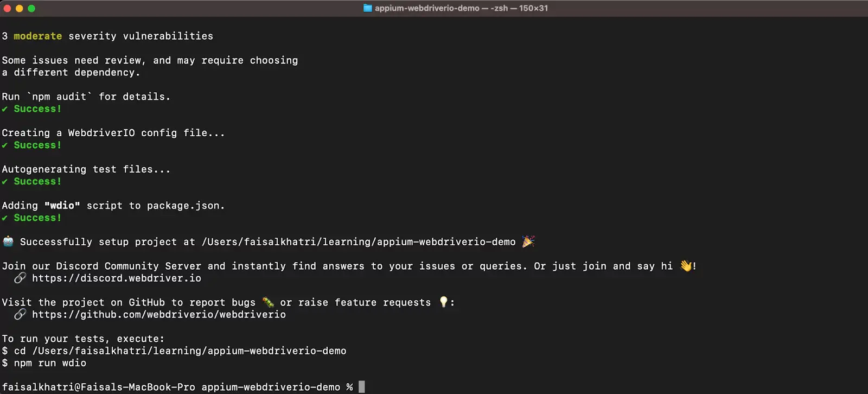Click the checkmark below 'Autogenerating test files'
The image size is (868, 394).
(5, 182)
